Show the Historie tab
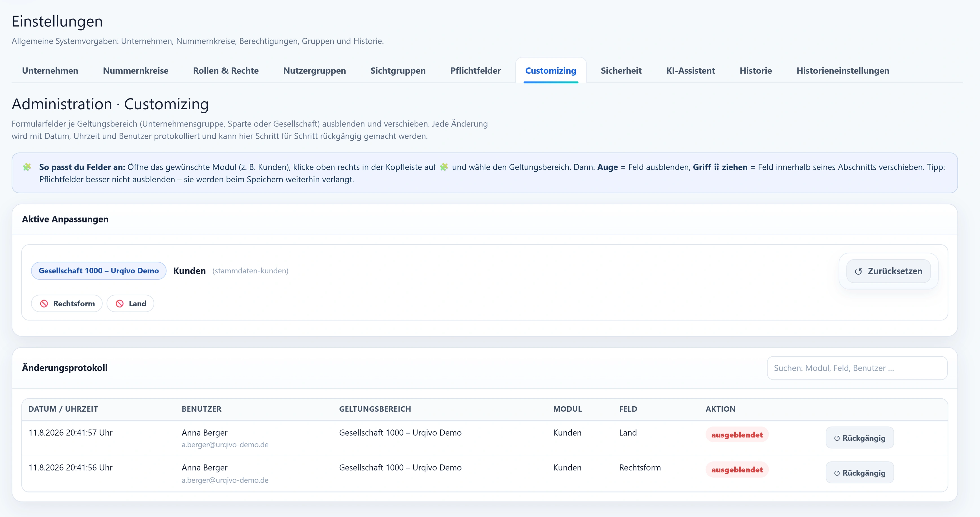The height and width of the screenshot is (517, 980). tap(755, 70)
